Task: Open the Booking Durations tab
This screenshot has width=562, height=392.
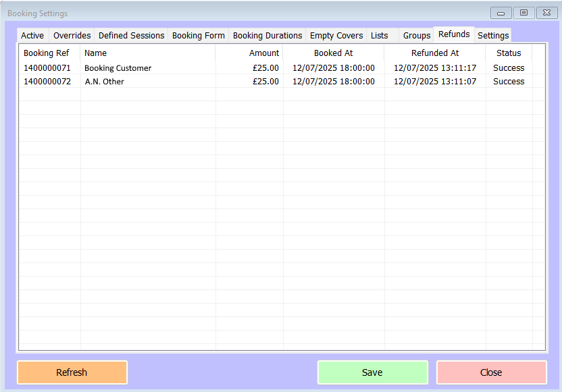Action: point(267,36)
